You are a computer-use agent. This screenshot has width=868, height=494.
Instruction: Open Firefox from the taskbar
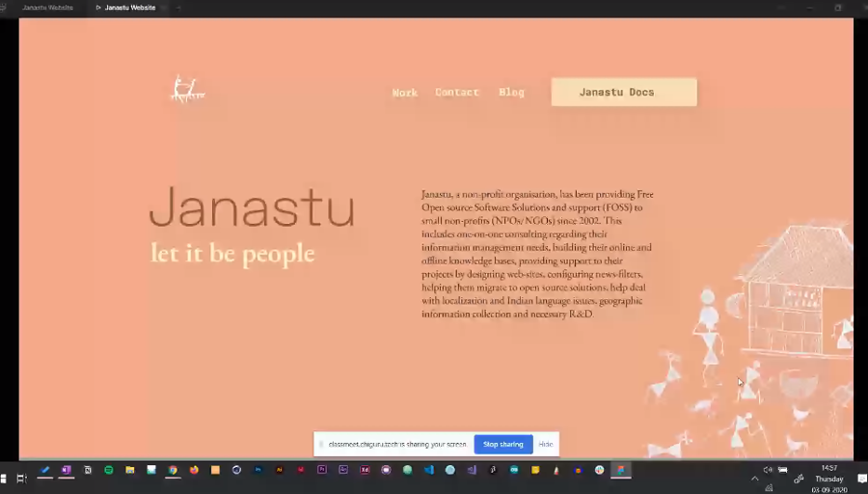pyautogui.click(x=194, y=470)
